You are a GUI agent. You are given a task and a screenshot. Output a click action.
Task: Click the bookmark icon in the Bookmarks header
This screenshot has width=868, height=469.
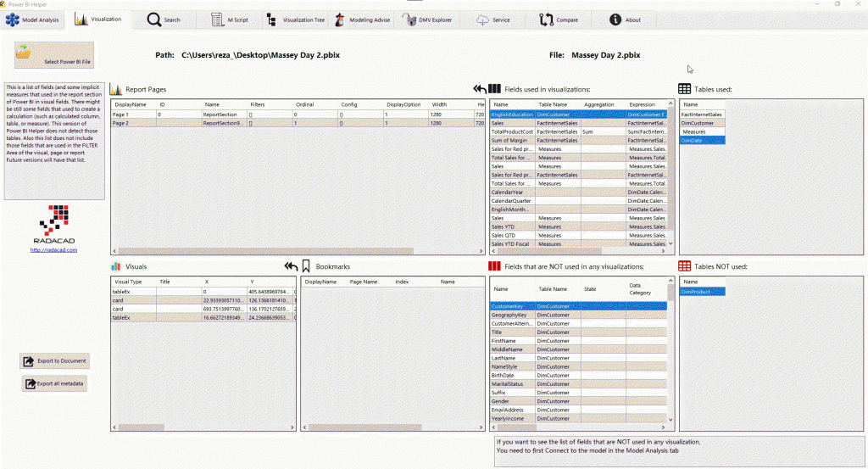[x=307, y=266]
